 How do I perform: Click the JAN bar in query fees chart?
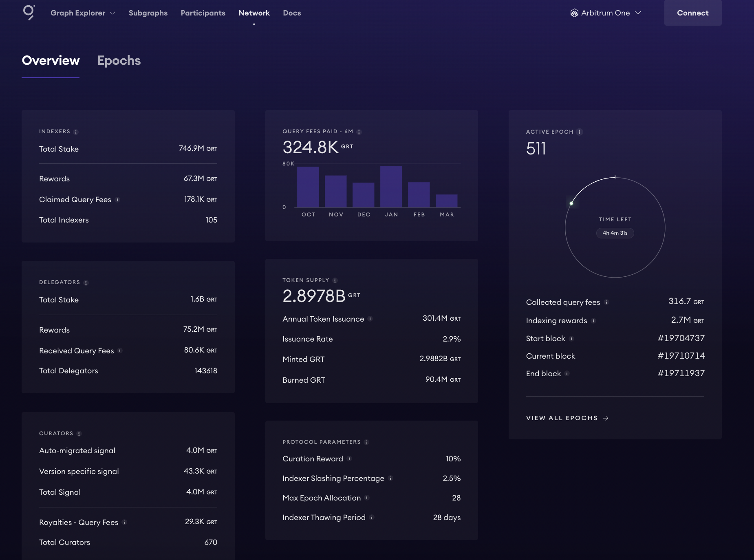coord(391,187)
